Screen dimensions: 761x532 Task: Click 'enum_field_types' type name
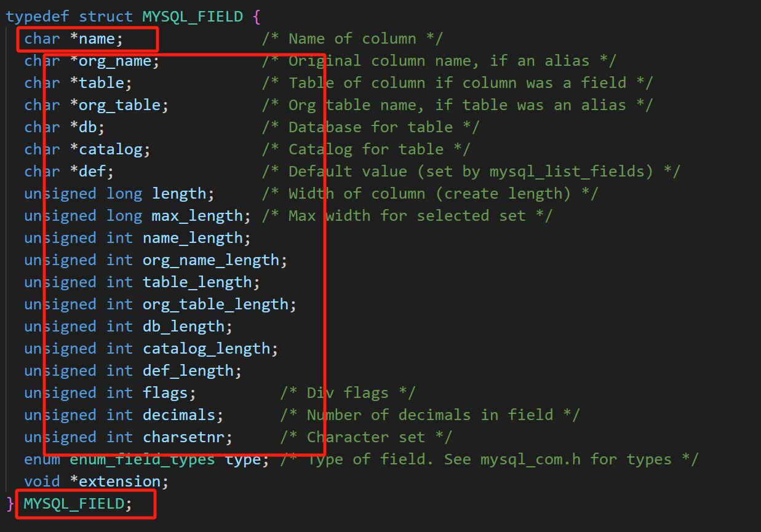pos(142,459)
